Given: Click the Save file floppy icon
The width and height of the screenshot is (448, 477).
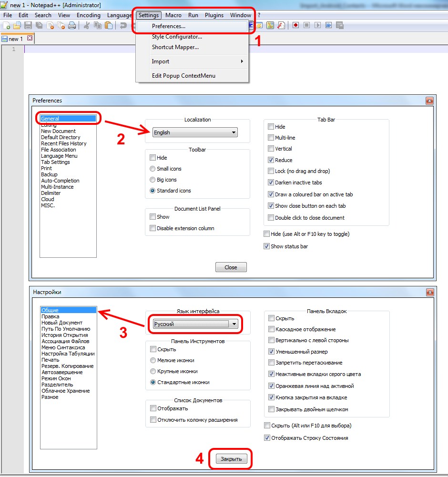Looking at the screenshot, I should 28,26.
